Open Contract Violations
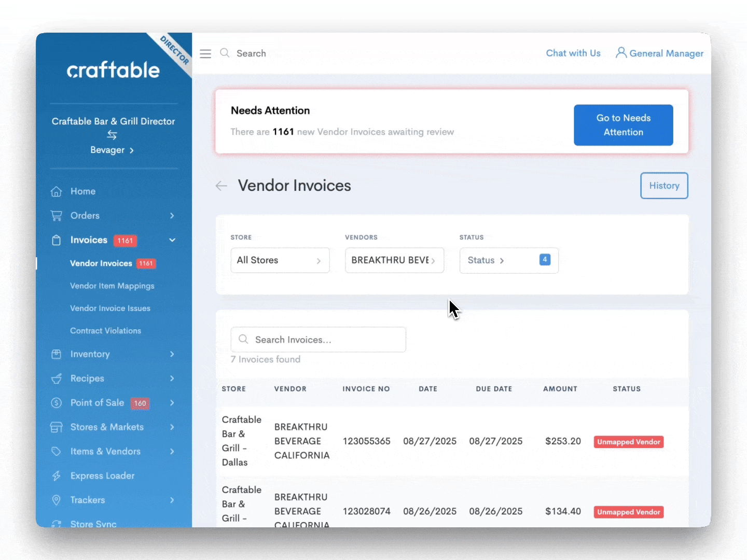Viewport: 747px width, 560px height. tap(105, 331)
